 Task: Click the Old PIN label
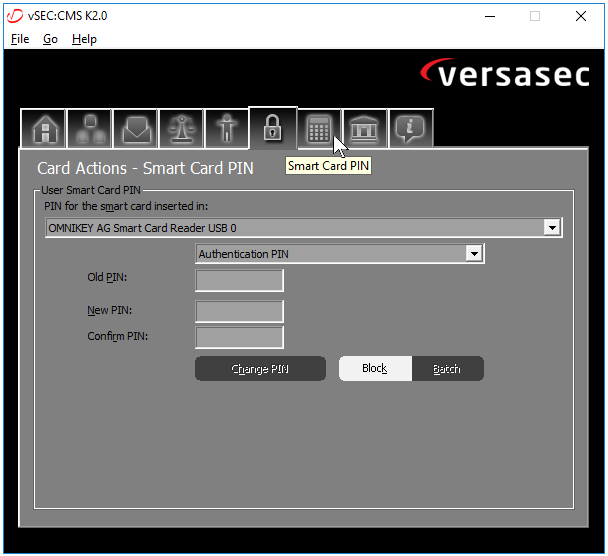tap(107, 277)
